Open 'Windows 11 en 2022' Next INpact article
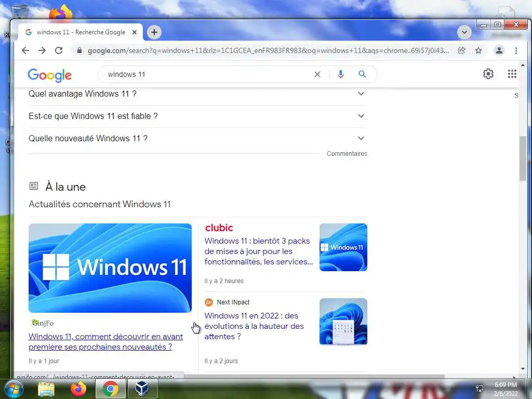532x399 pixels. tap(254, 326)
